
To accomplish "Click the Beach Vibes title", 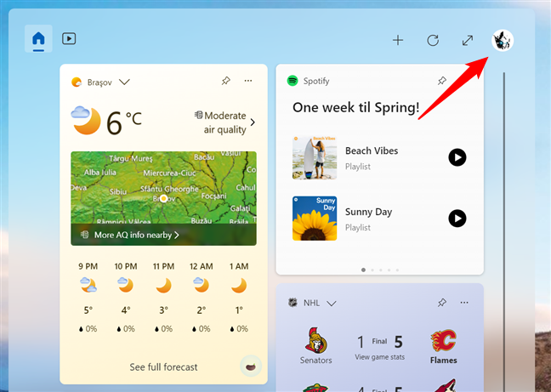I will (372, 151).
